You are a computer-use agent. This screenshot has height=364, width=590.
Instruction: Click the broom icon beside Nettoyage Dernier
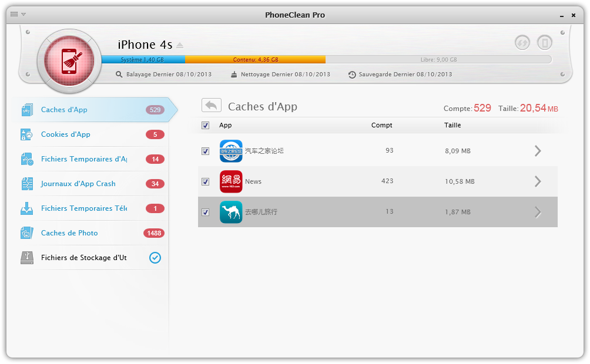tap(234, 75)
